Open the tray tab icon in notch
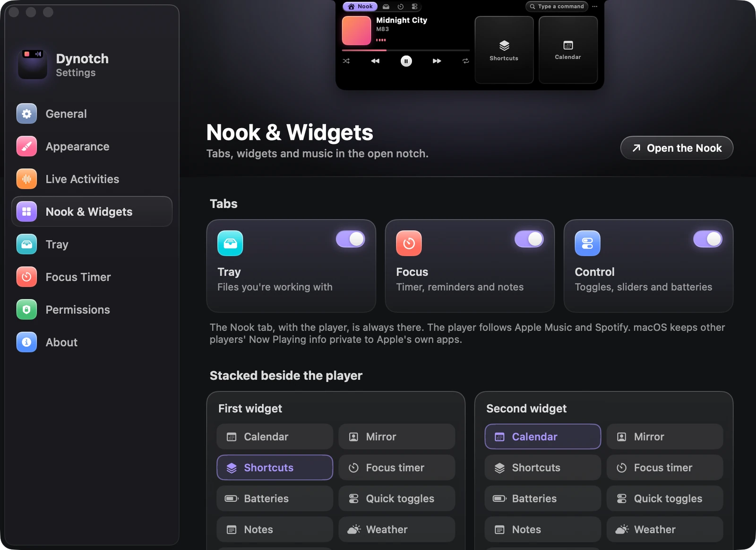756x550 pixels. pos(386,7)
